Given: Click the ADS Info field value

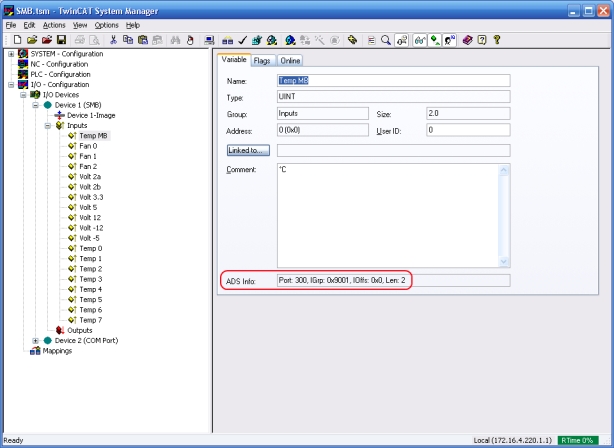Looking at the screenshot, I should click(394, 280).
